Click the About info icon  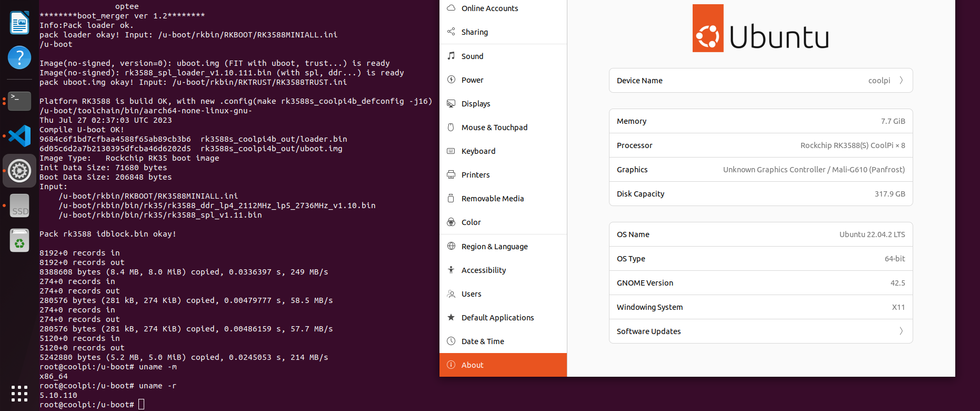(451, 365)
